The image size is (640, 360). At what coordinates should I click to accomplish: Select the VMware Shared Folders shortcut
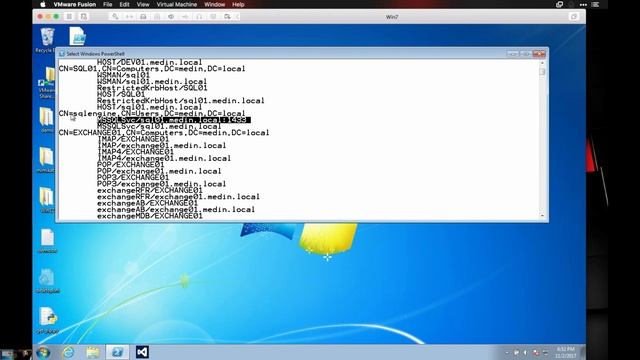(x=47, y=83)
